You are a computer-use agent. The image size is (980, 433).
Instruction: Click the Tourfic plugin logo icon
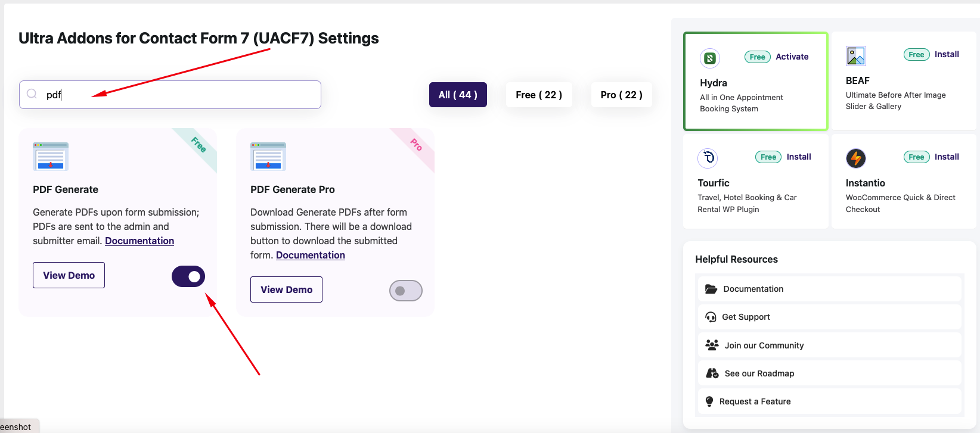click(x=708, y=158)
